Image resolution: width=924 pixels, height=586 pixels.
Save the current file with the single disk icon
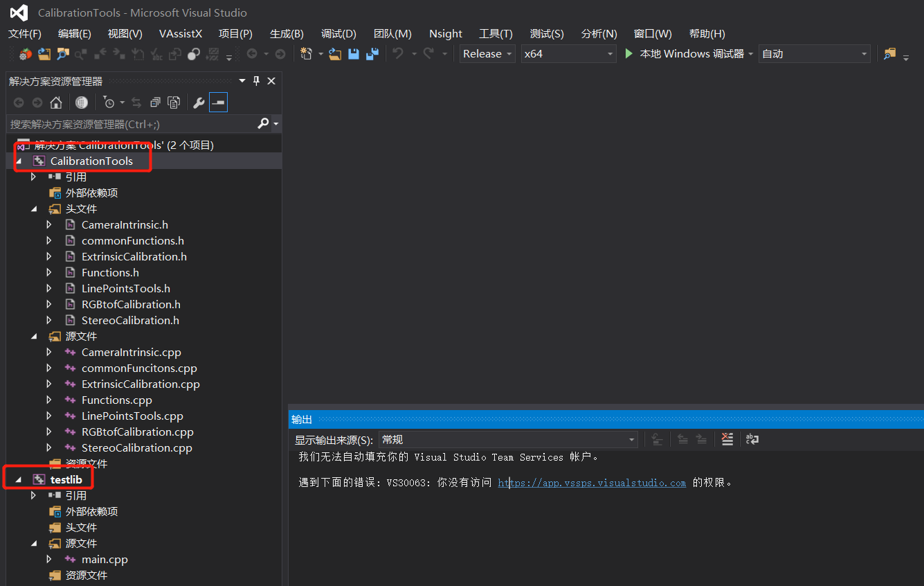354,54
